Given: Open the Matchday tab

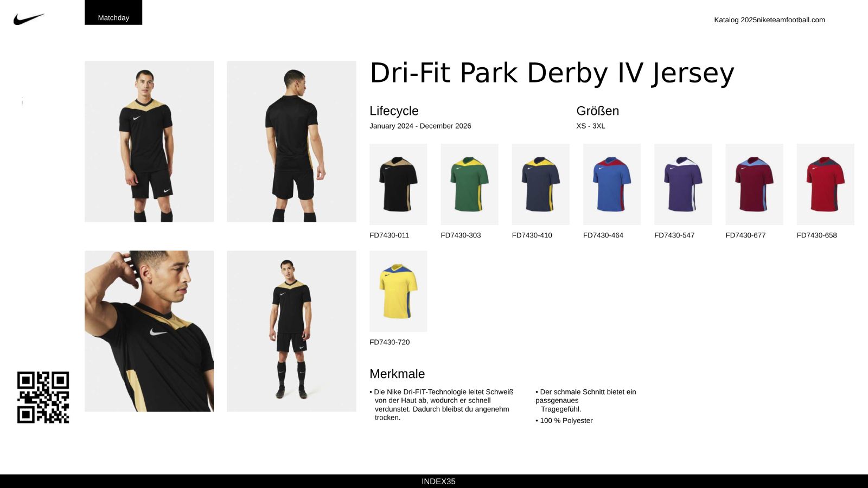Looking at the screenshot, I should coord(113,12).
